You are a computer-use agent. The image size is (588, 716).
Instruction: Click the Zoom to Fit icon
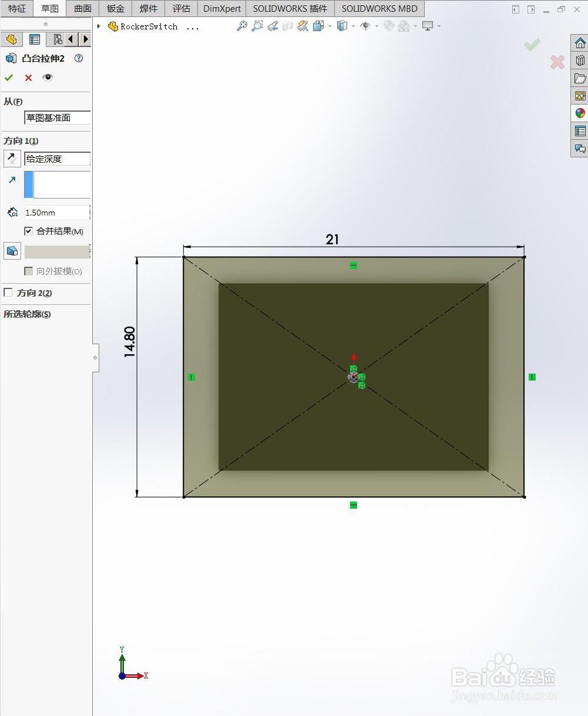pos(241,26)
